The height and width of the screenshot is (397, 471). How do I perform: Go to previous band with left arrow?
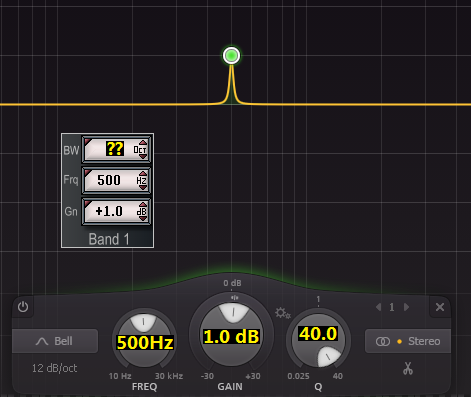point(378,307)
